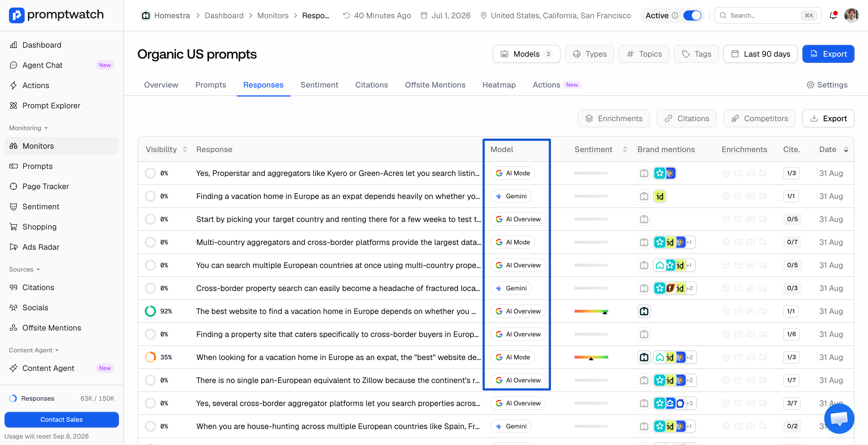Click the Gemini star icon in 'Finding a vacation home' row
The height and width of the screenshot is (445, 868).
[499, 196]
